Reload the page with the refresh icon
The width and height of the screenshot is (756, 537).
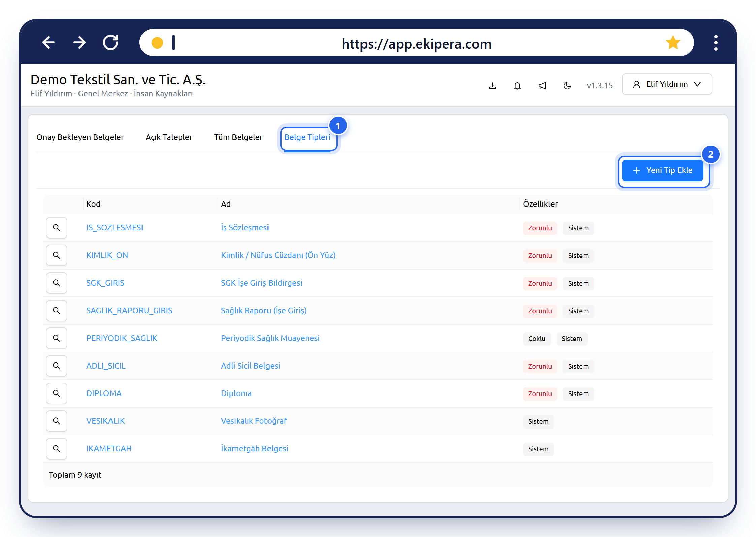(111, 42)
